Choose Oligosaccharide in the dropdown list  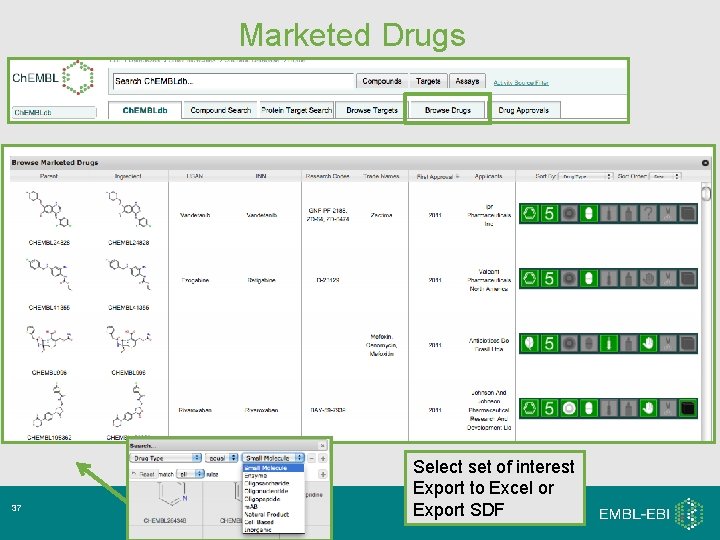(x=273, y=484)
